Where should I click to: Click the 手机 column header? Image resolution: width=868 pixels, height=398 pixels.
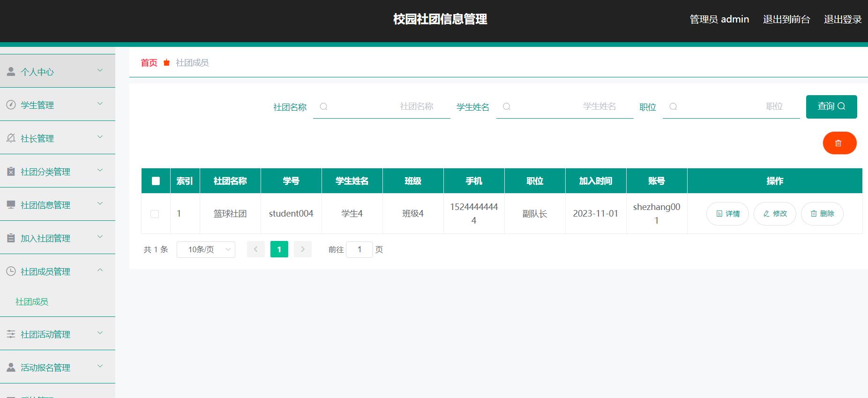474,181
